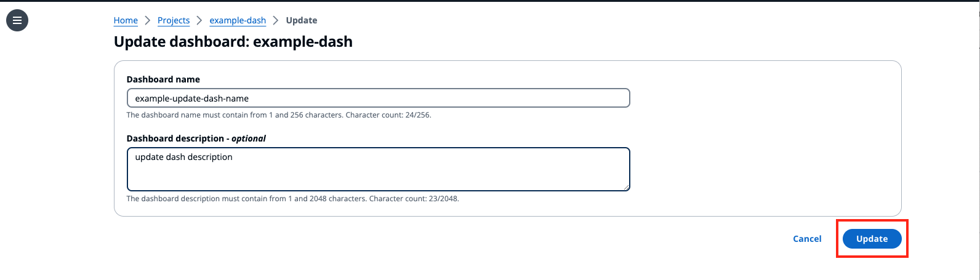
Task: Open the hamburger navigation menu
Action: [x=17, y=20]
